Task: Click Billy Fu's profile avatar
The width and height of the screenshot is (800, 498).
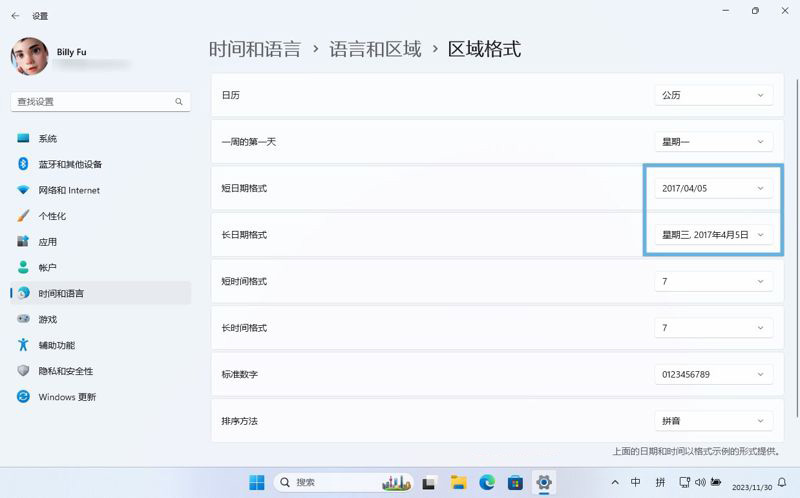Action: [x=30, y=57]
